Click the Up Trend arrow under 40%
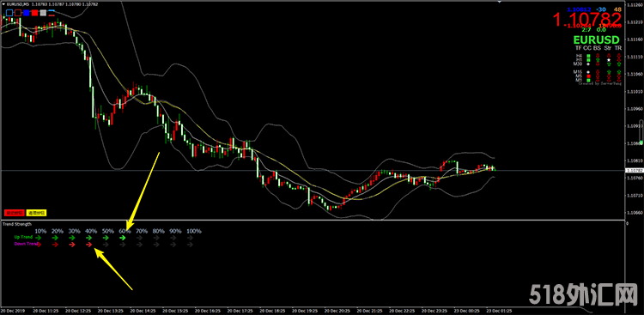 88,238
